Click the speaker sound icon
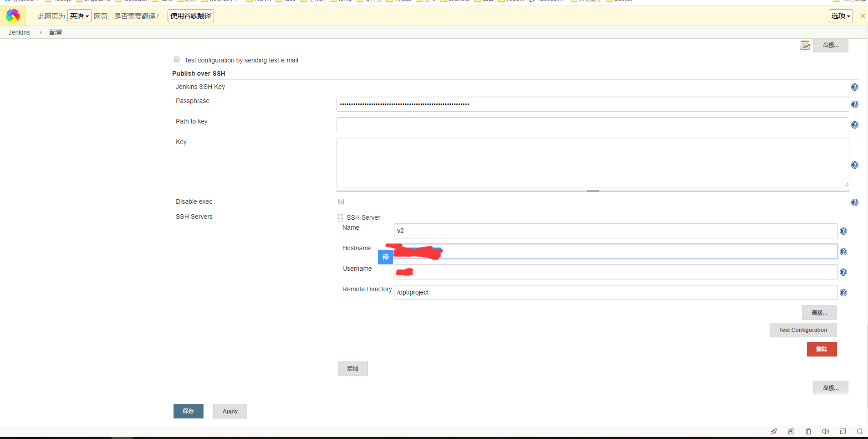 (x=825, y=431)
